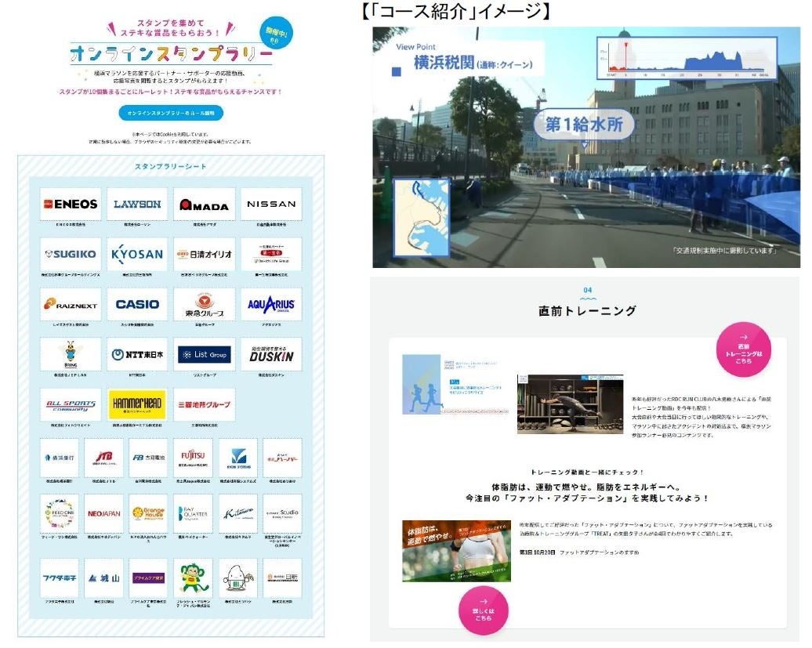Open the 東急グループ logo tile

pyautogui.click(x=204, y=304)
